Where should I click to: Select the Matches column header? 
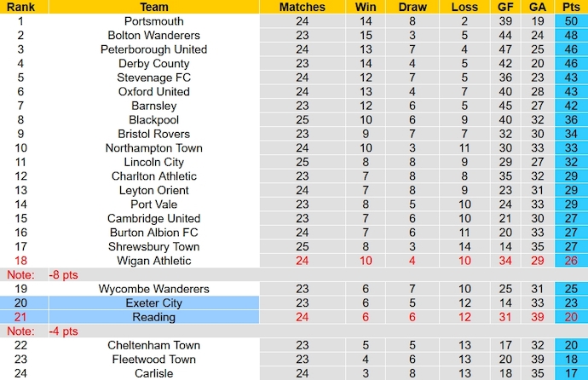(303, 7)
